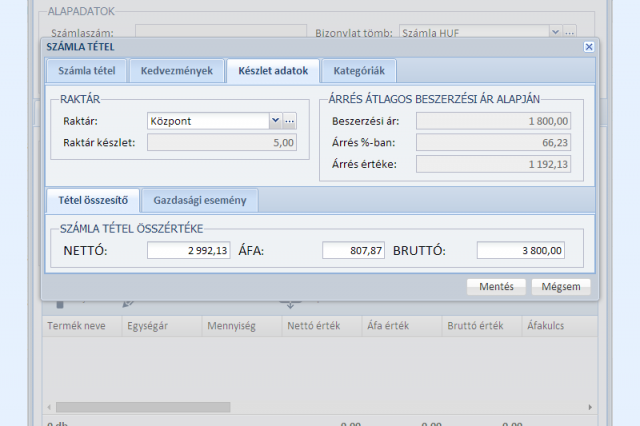The height and width of the screenshot is (426, 640).
Task: Expand the Raktár dropdown arrow
Action: pyautogui.click(x=275, y=121)
